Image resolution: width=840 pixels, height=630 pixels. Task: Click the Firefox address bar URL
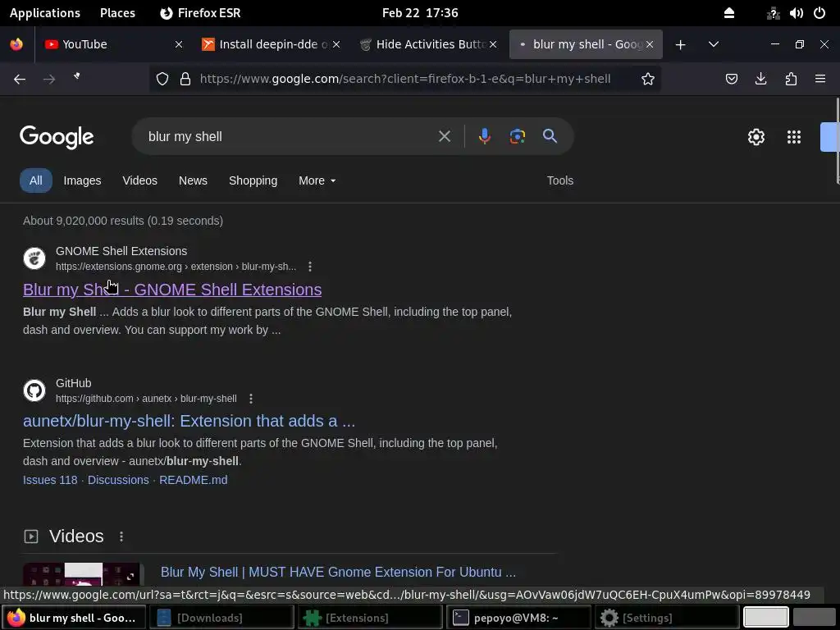click(405, 80)
